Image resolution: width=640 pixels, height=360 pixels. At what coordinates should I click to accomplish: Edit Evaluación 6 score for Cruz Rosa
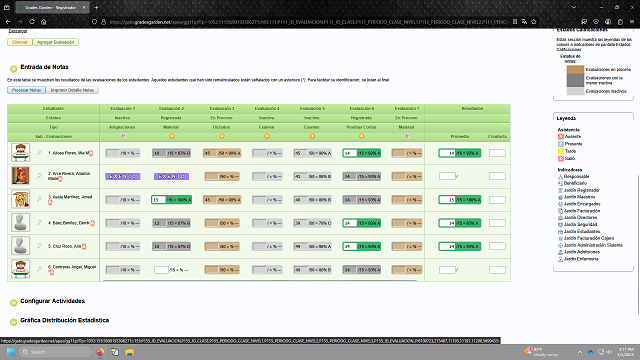350,247
